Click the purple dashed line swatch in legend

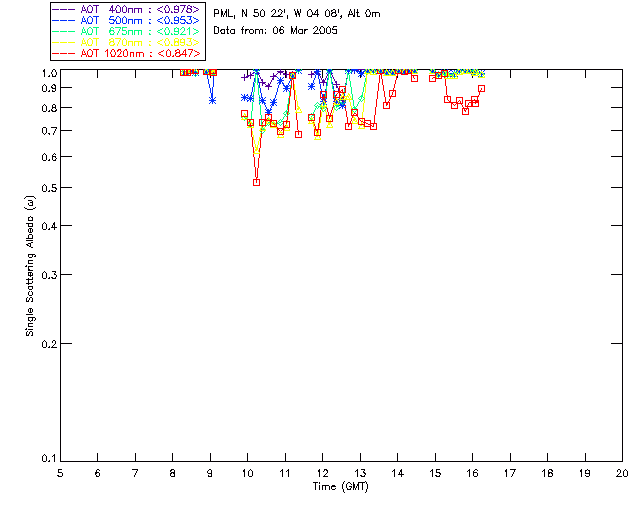[64, 9]
